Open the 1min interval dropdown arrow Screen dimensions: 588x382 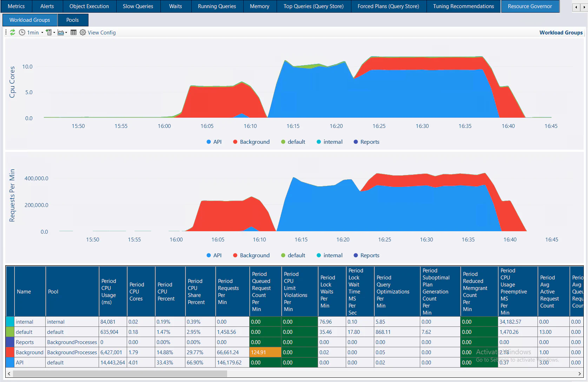[x=42, y=33]
